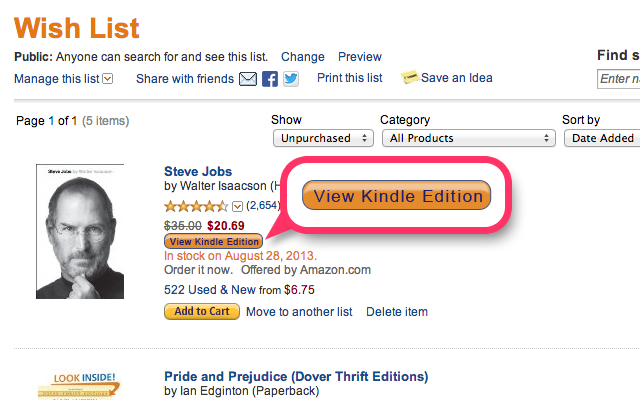This screenshot has height=400, width=640.
Task: Change the list's public privacy setting
Action: (302, 57)
